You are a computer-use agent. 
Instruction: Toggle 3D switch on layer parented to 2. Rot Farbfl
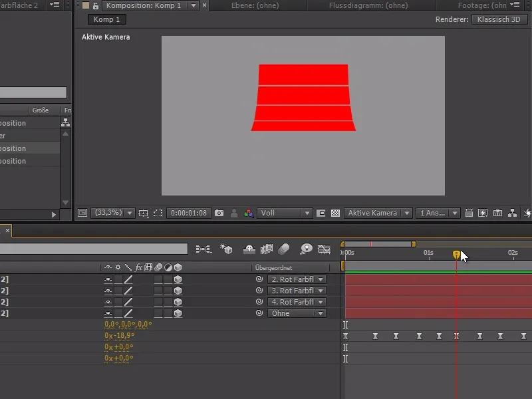coord(178,279)
